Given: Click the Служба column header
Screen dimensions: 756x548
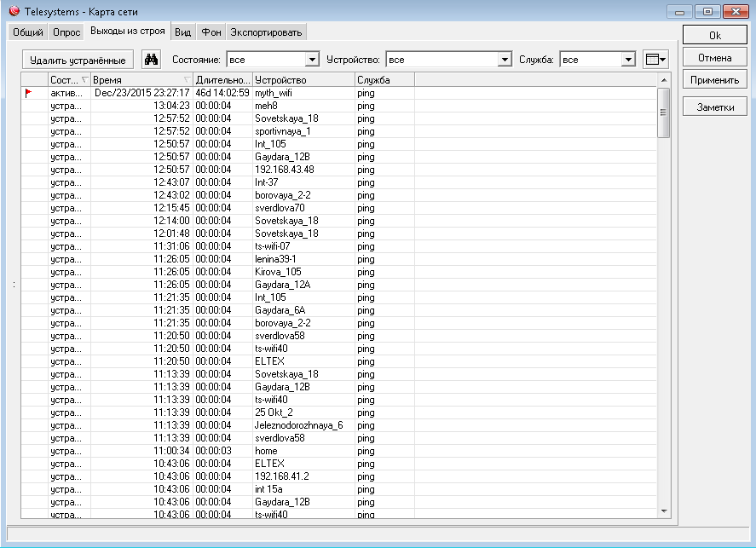Looking at the screenshot, I should click(384, 80).
